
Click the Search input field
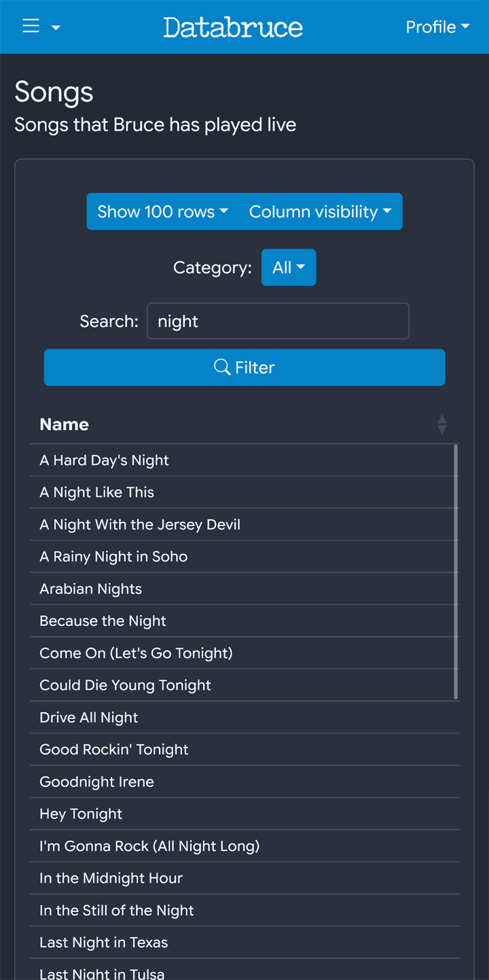pos(278,321)
